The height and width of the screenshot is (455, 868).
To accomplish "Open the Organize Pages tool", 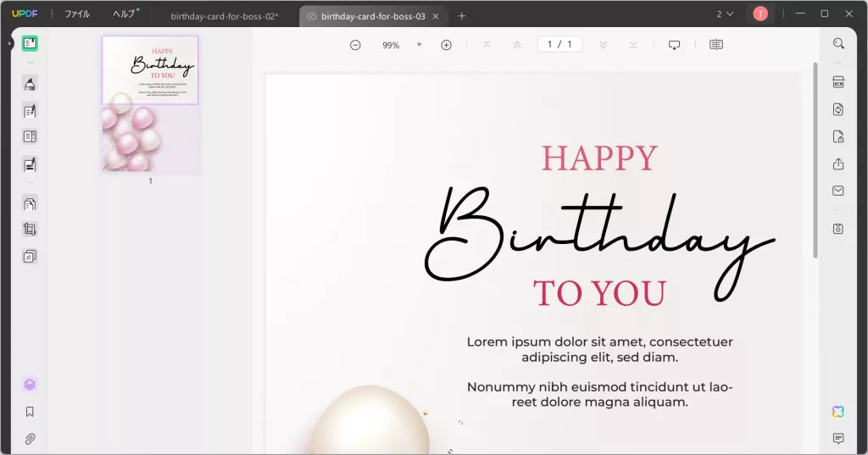I will tap(30, 203).
